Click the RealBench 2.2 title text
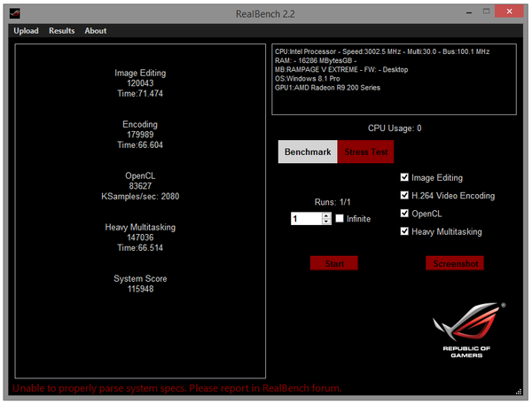This screenshot has width=532, height=405. point(265,14)
